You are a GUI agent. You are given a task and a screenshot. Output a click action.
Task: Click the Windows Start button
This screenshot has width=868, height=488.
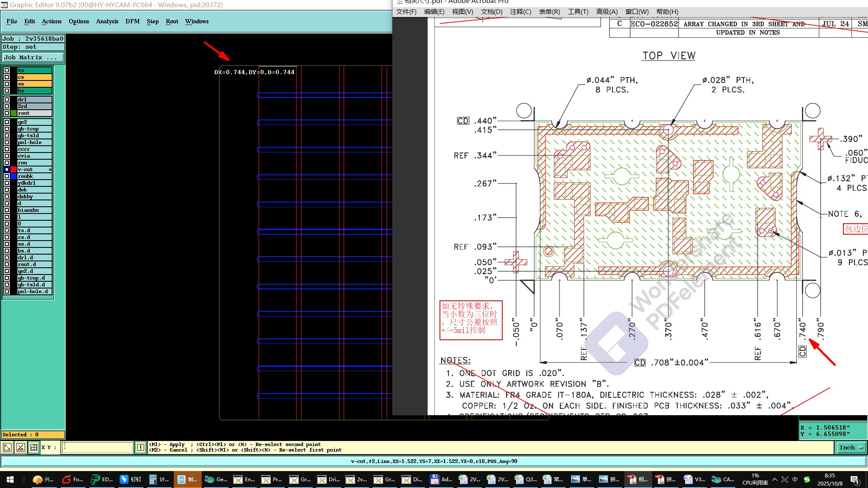(10, 479)
